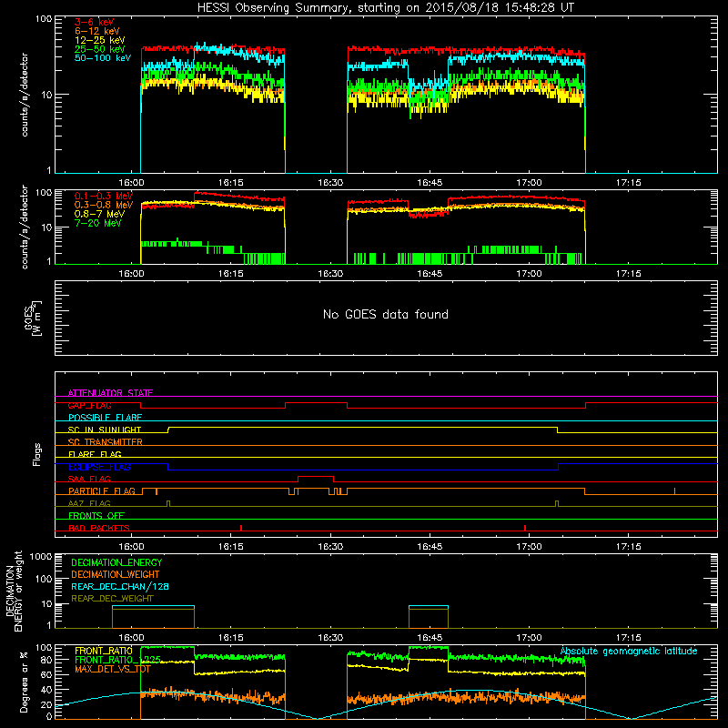Click the 16:30 tick label under top panel
Viewport: 728px width, 728px height.
click(x=330, y=183)
